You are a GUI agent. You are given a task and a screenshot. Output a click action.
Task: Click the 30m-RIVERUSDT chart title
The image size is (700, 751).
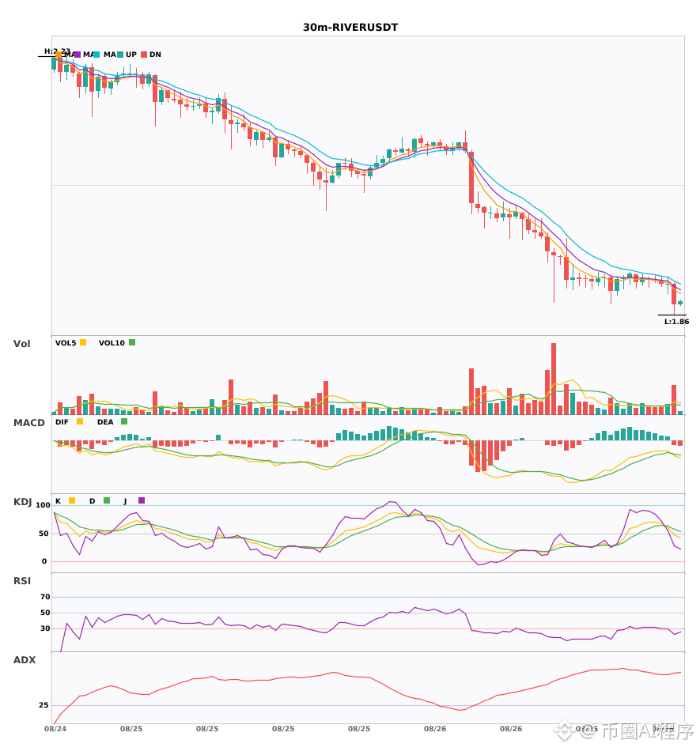(x=350, y=28)
